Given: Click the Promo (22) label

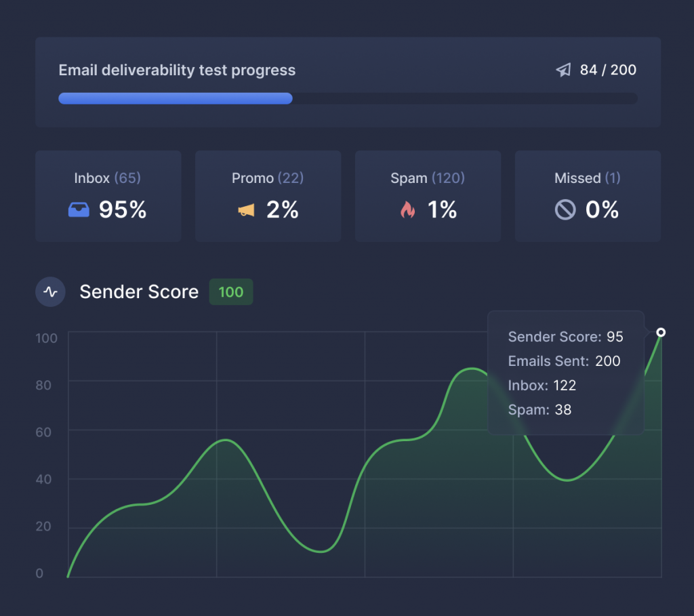Looking at the screenshot, I should (x=268, y=178).
